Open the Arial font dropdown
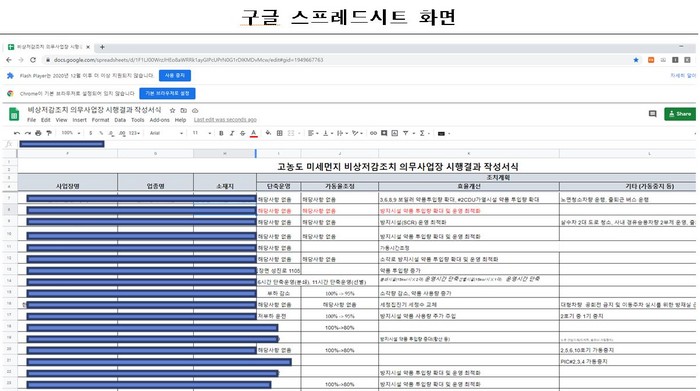700x391 pixels. [x=166, y=133]
